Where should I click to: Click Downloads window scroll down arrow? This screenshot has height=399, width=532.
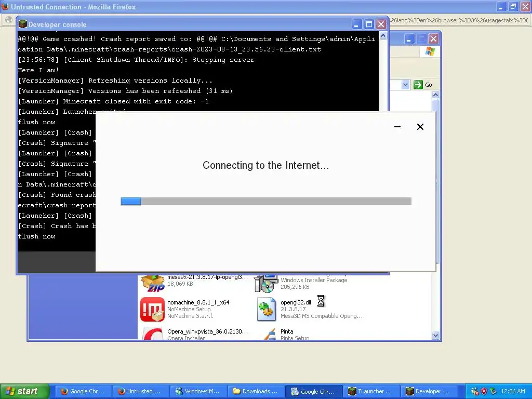pos(436,335)
